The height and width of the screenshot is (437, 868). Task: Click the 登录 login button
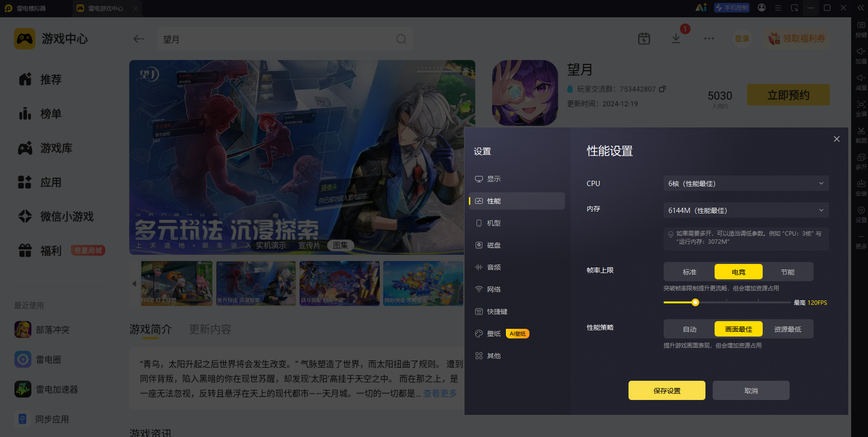(742, 38)
